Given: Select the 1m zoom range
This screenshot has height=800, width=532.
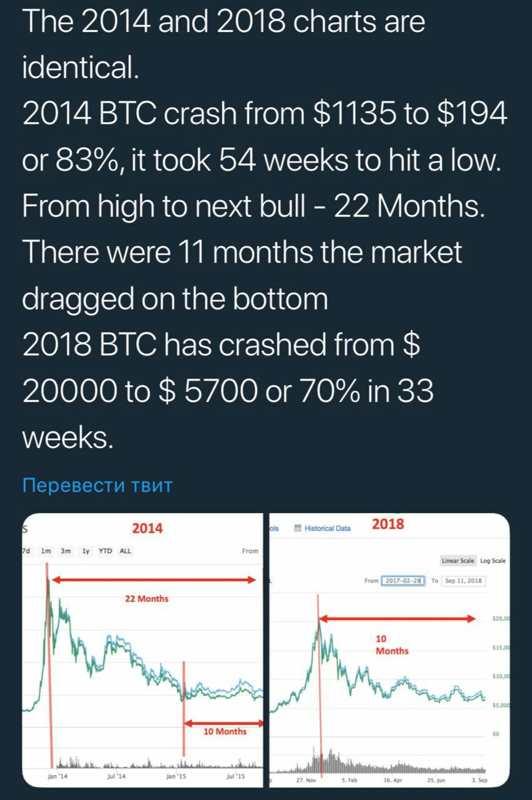Looking at the screenshot, I should (x=46, y=551).
